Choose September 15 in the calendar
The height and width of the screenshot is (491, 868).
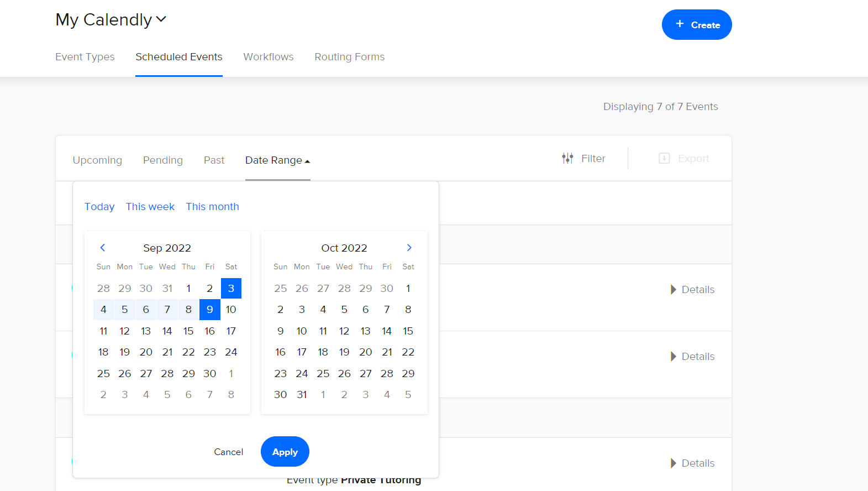coord(188,331)
